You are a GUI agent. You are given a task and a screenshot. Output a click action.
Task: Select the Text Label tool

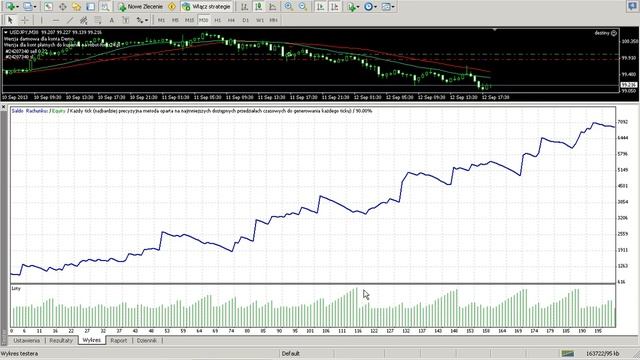(x=125, y=20)
